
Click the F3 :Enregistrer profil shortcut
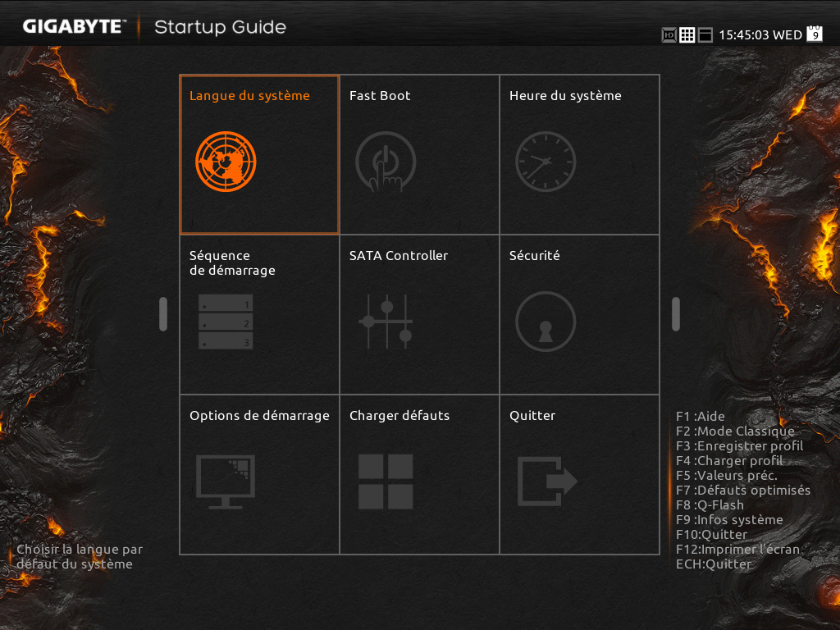(739, 445)
